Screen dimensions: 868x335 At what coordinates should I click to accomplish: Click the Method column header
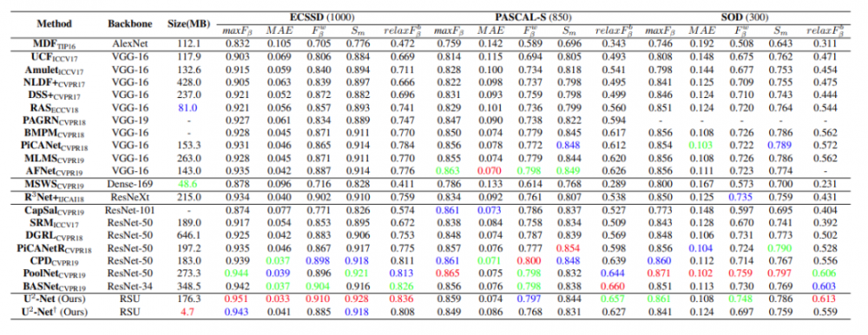pos(54,24)
